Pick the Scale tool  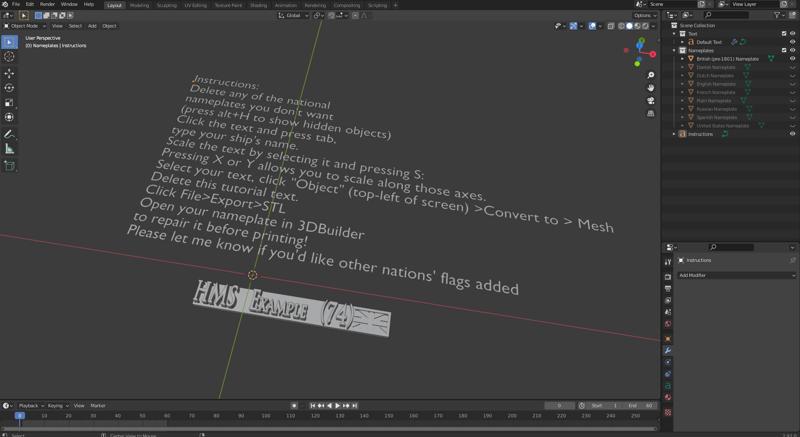point(9,102)
